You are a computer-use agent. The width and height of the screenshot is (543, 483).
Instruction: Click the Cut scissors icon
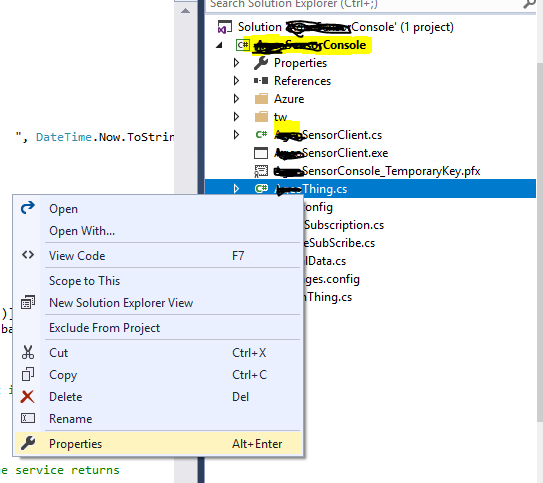(x=28, y=352)
